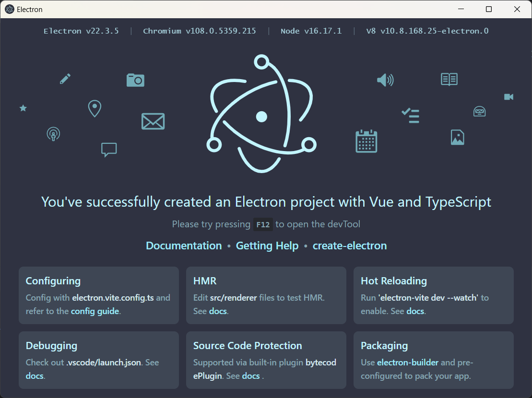Open the Documentation link

[184, 246]
